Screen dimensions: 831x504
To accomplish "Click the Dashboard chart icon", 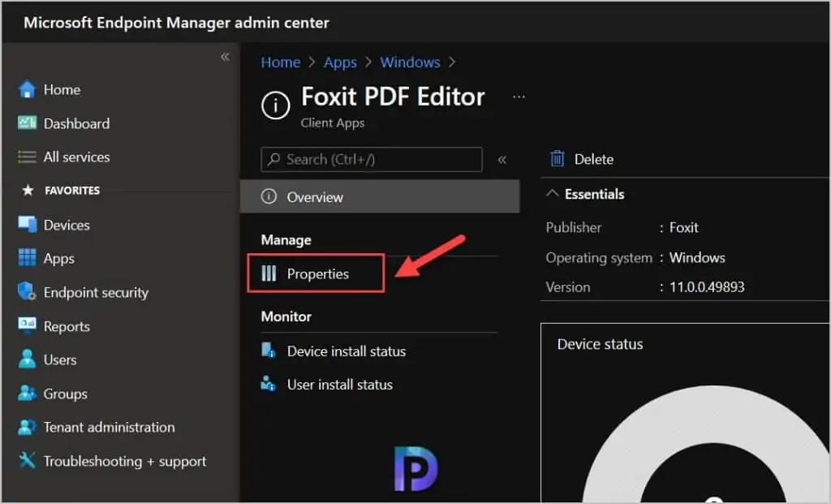I will tap(27, 123).
